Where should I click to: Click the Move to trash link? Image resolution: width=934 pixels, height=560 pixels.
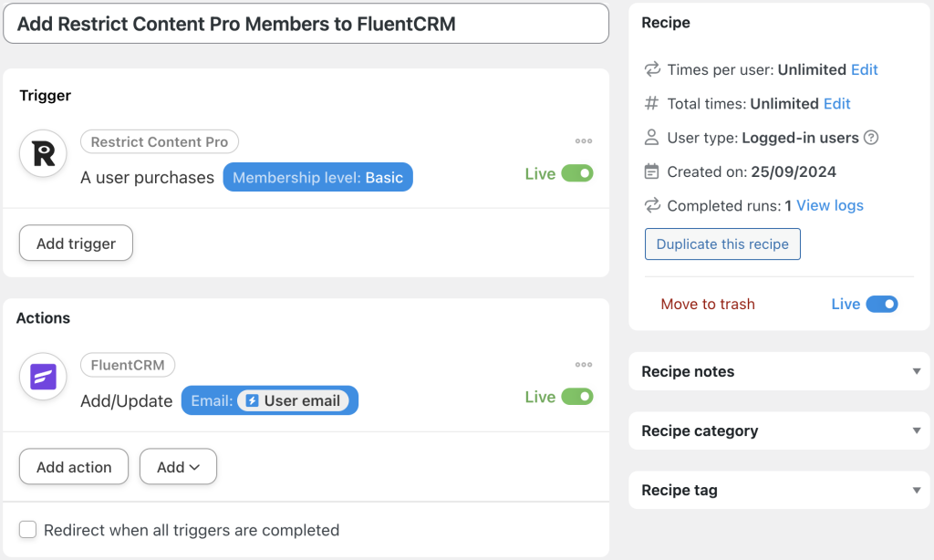click(x=708, y=304)
